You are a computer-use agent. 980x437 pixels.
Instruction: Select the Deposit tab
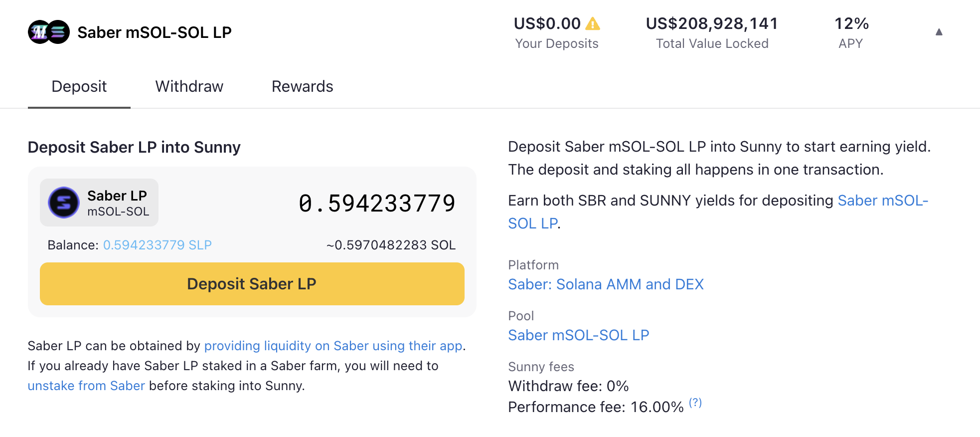tap(79, 86)
